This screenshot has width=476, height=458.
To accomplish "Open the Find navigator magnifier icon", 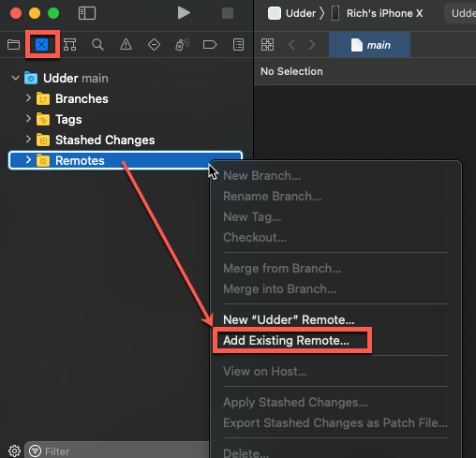I will click(x=97, y=45).
